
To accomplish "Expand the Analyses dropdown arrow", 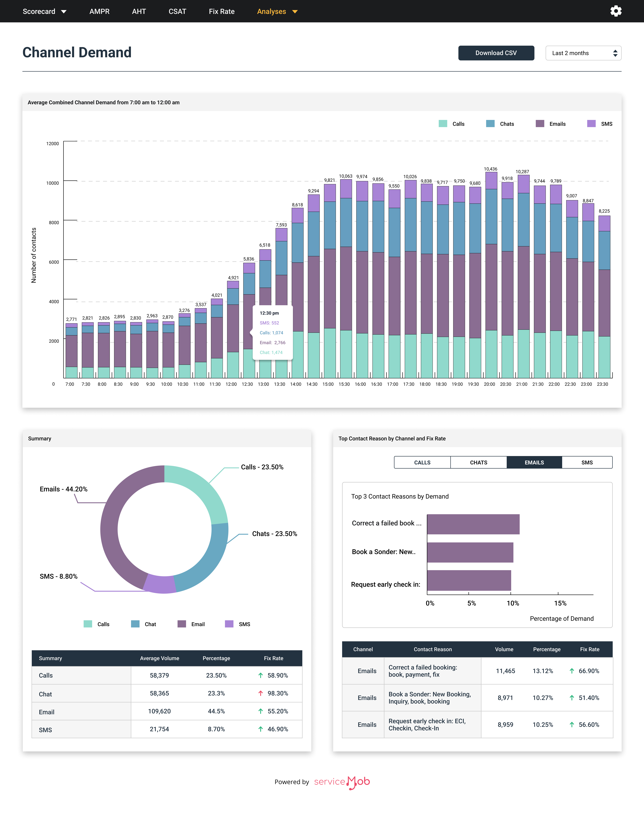I will 295,12.
